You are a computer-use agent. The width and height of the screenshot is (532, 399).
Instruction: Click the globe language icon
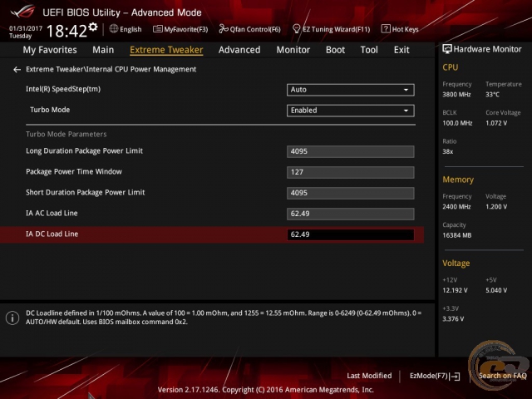click(x=114, y=29)
